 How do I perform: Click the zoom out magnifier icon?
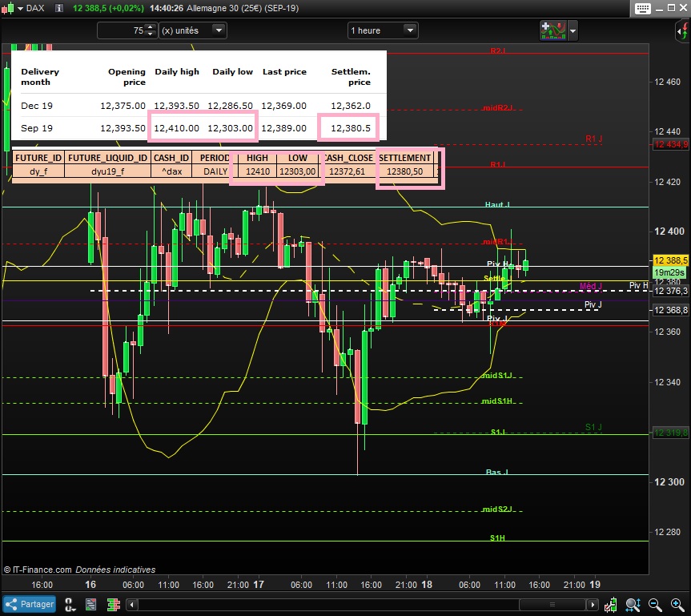pyautogui.click(x=655, y=605)
